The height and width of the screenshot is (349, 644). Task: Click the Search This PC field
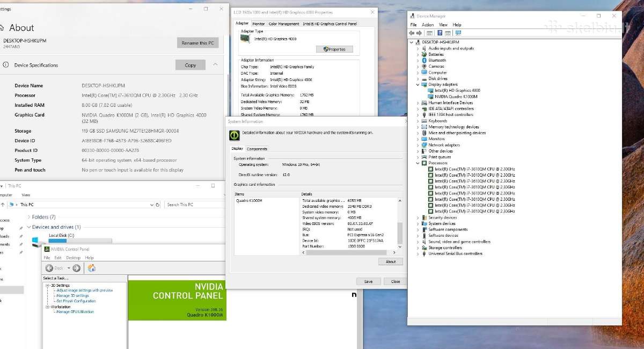tap(194, 205)
